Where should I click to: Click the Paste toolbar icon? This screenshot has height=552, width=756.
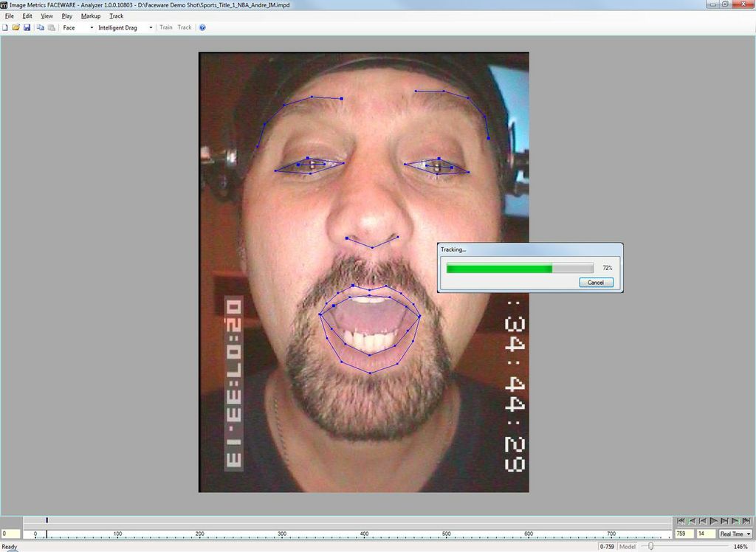tap(51, 27)
